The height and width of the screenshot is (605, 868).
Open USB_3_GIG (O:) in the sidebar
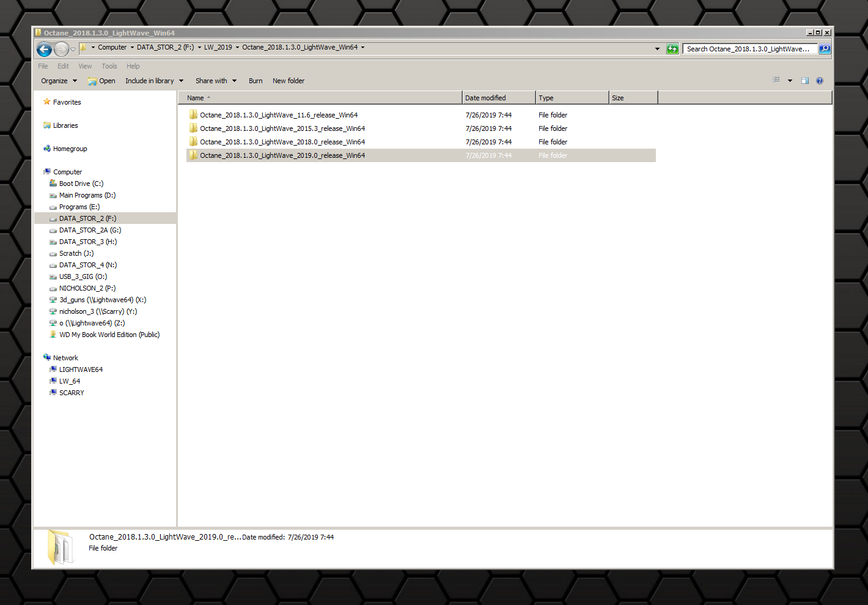83,277
